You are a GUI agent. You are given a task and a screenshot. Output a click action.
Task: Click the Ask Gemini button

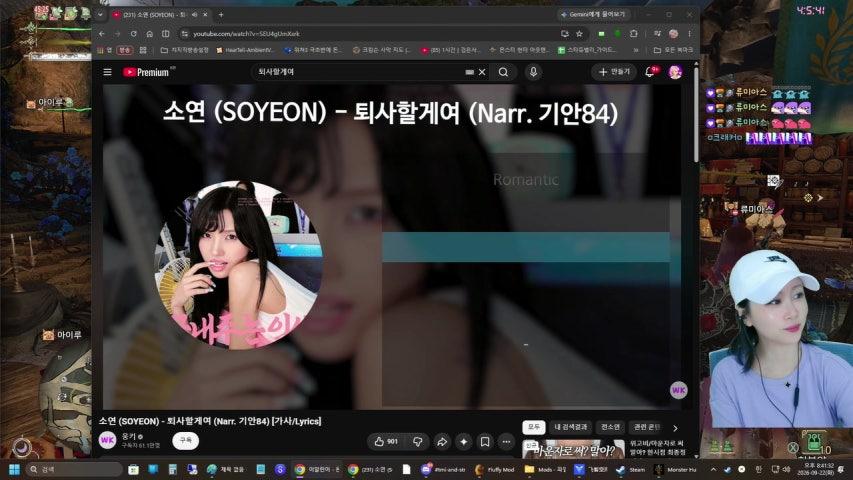594,14
